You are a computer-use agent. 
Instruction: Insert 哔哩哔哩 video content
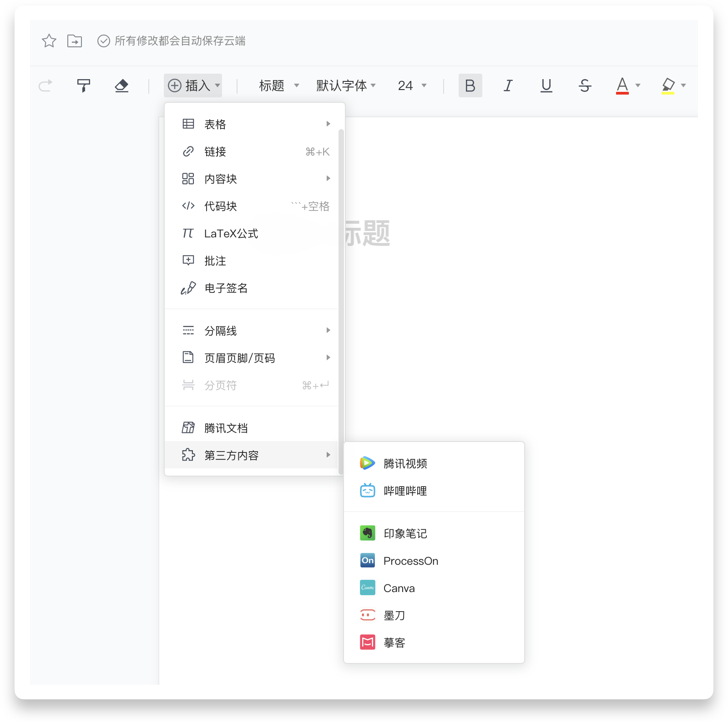tap(434, 491)
